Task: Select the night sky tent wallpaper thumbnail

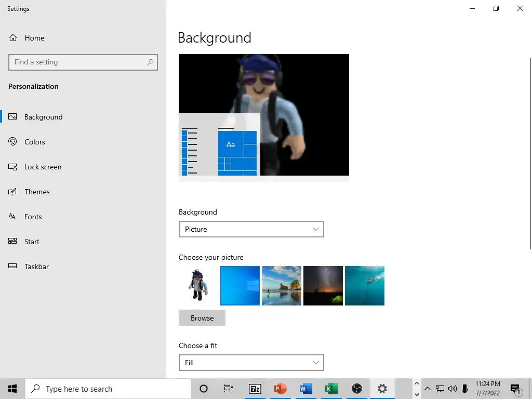Action: tap(323, 286)
